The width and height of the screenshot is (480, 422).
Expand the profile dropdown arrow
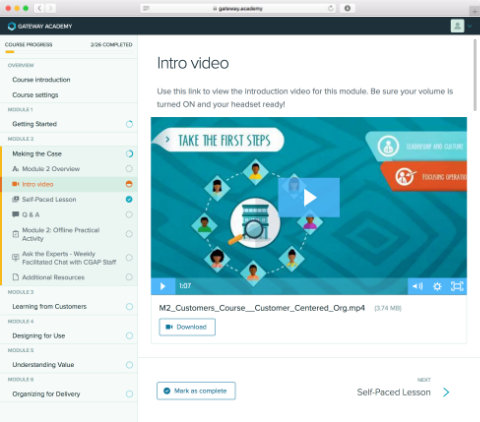[470, 26]
